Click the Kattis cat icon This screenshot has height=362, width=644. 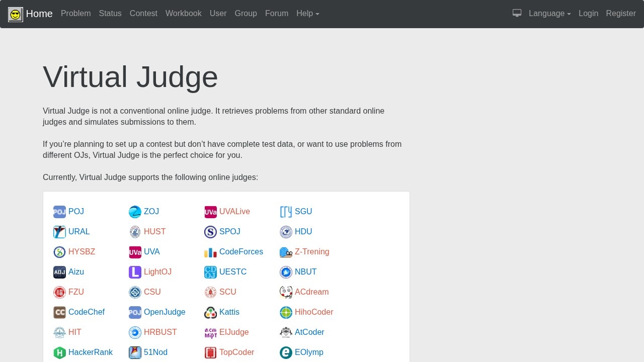210,312
